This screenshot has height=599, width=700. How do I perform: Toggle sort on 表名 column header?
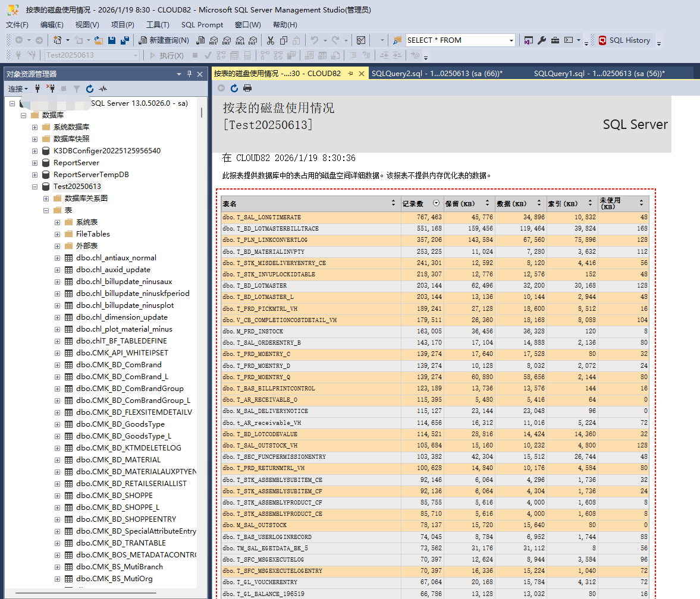point(393,203)
